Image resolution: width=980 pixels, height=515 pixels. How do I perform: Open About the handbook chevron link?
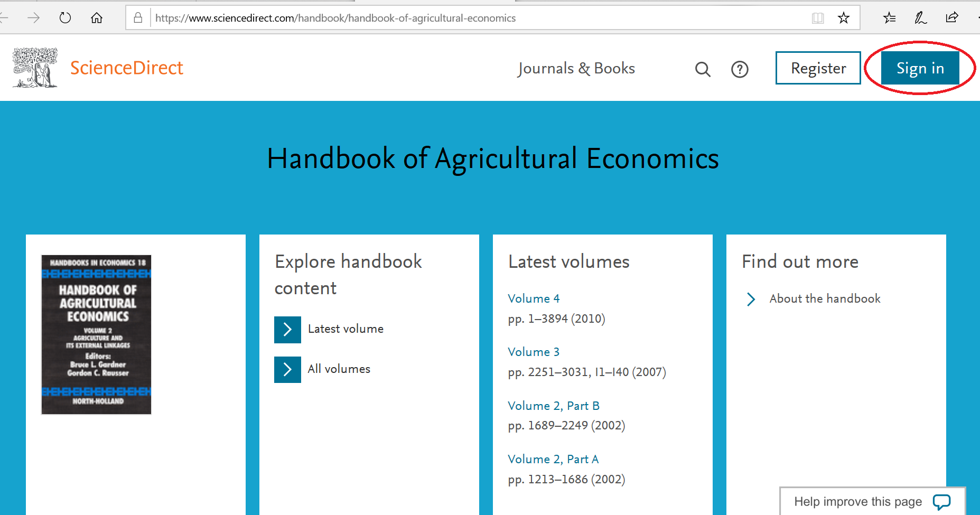pos(751,299)
